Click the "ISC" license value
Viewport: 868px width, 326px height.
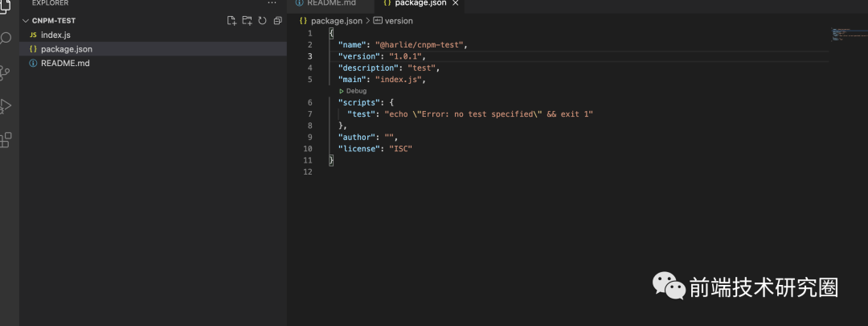(401, 149)
